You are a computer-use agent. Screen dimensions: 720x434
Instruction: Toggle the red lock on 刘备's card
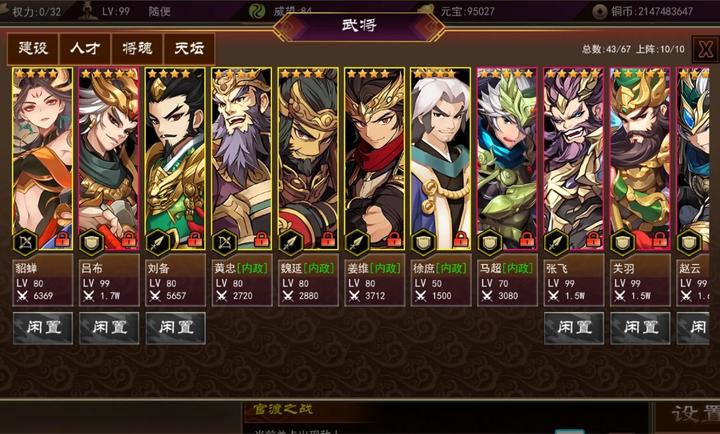pos(195,240)
